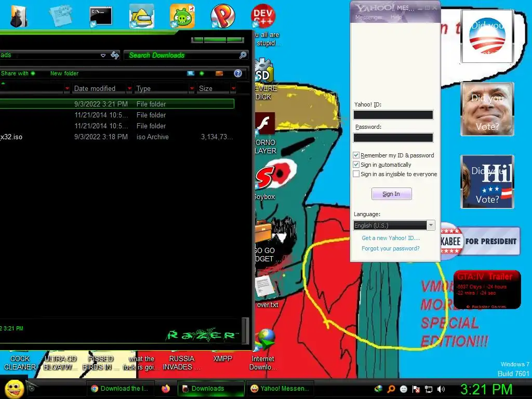The image size is (532, 399).
Task: Switch to Downloads taskbar item
Action: (210, 389)
